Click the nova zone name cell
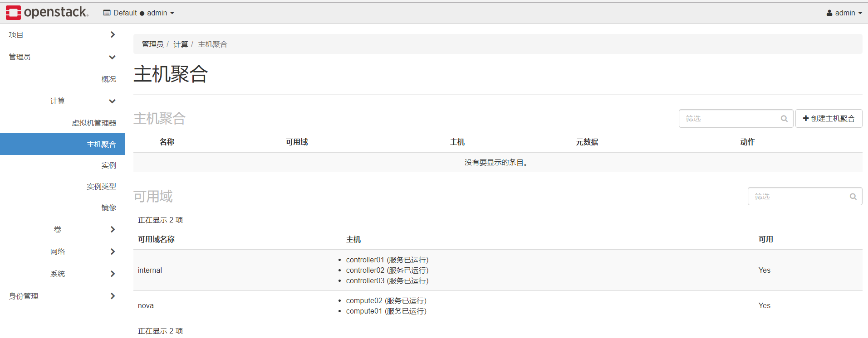The height and width of the screenshot is (338, 868). pyautogui.click(x=146, y=305)
